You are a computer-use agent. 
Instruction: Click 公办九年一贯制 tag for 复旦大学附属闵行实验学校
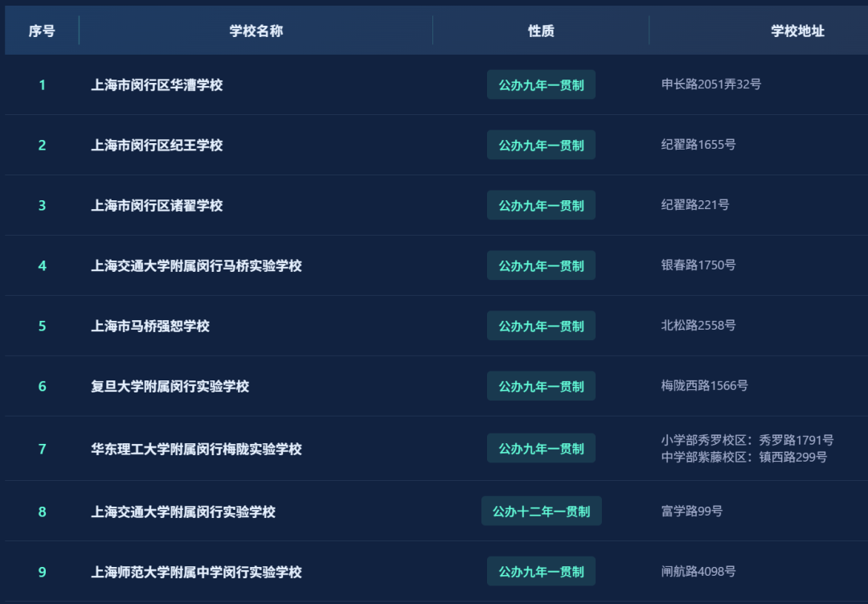(x=541, y=387)
